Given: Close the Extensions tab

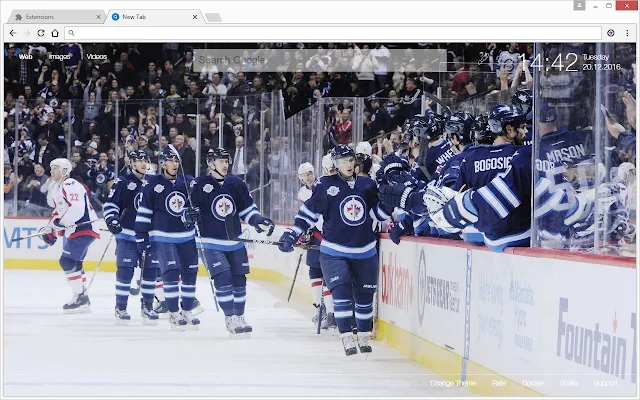Looking at the screenshot, I should pyautogui.click(x=98, y=17).
